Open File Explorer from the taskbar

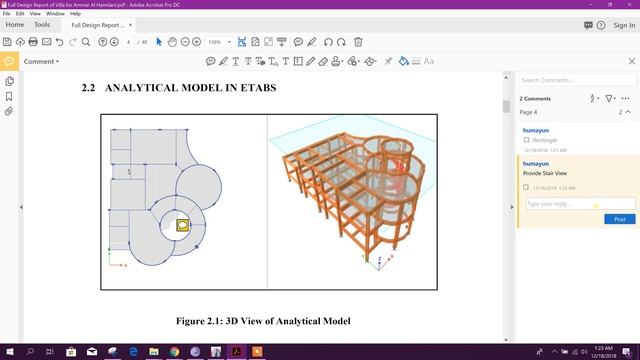click(154, 351)
